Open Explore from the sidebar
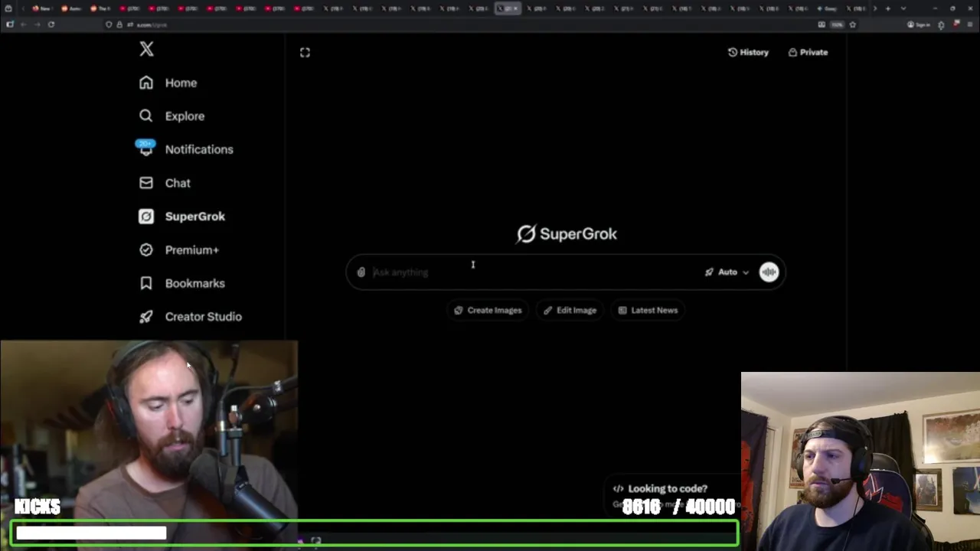 click(x=171, y=116)
